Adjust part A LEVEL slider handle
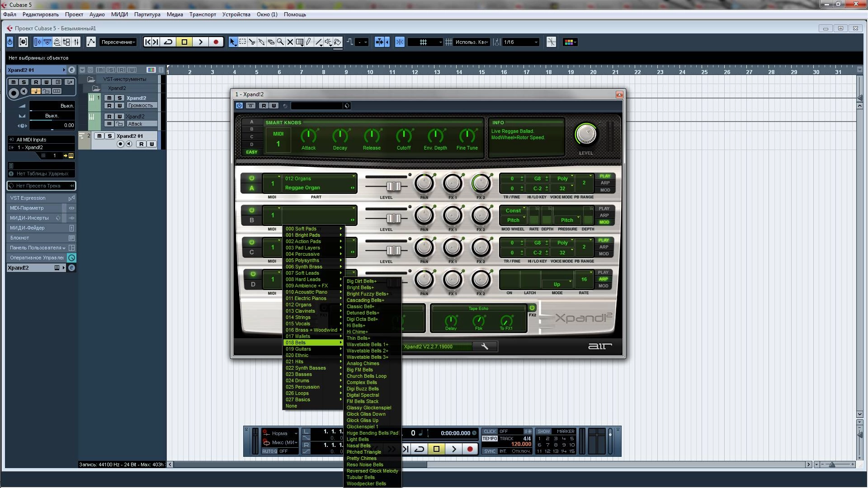The image size is (868, 488). (393, 186)
